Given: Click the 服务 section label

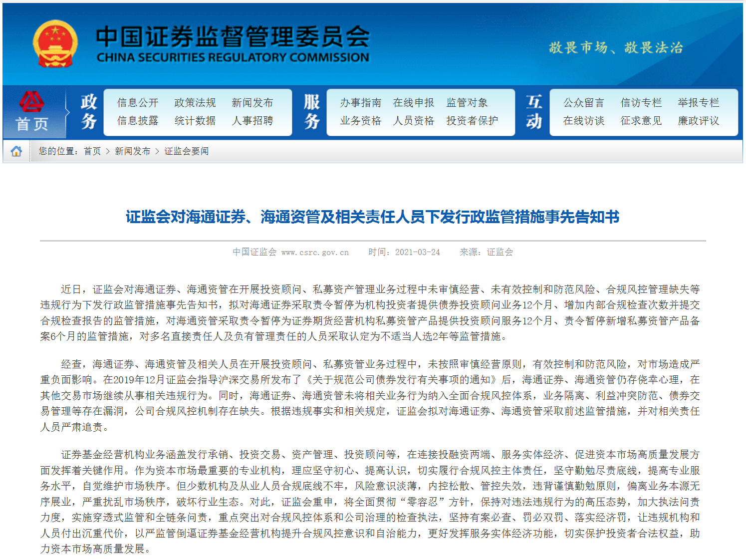Looking at the screenshot, I should (312, 111).
